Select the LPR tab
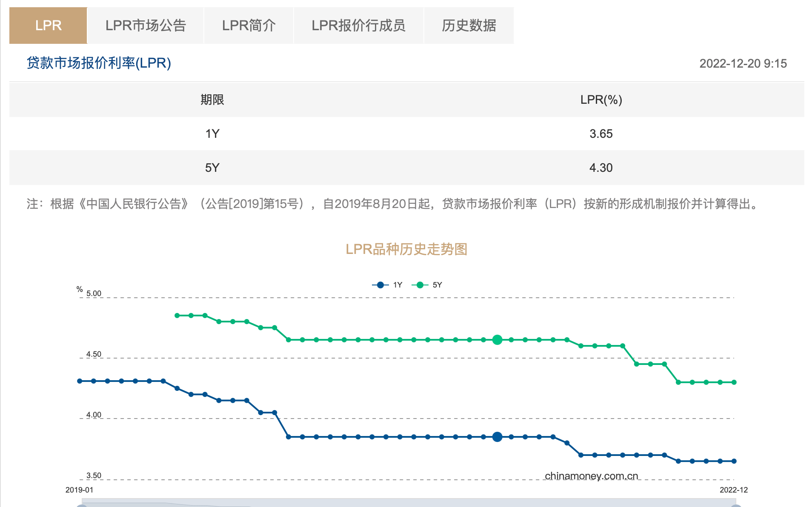The height and width of the screenshot is (507, 812). 48,26
